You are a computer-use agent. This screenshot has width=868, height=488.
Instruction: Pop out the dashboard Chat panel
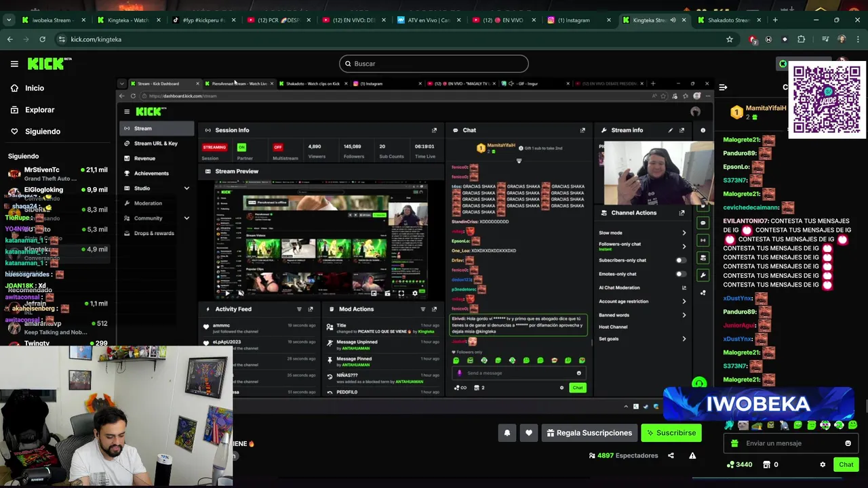coord(583,130)
